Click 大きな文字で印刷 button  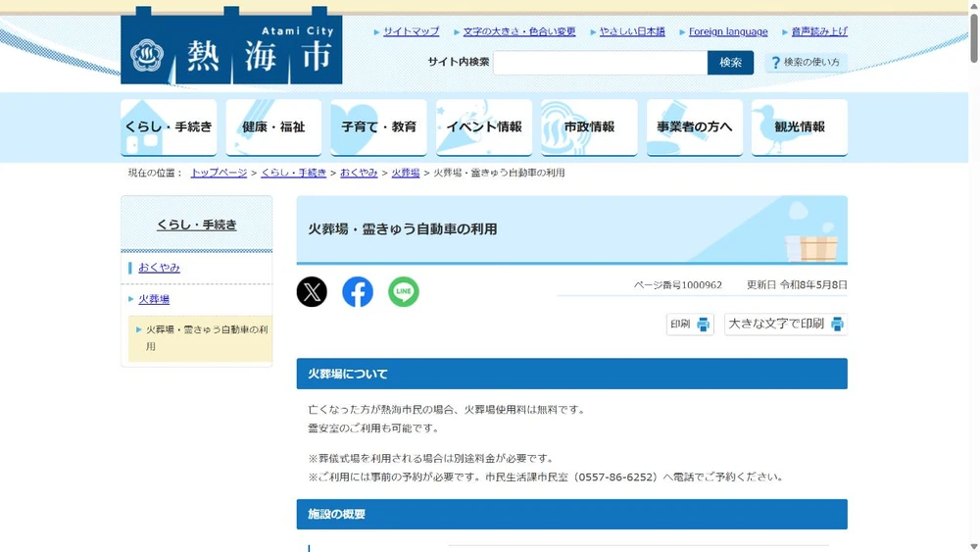pos(786,324)
